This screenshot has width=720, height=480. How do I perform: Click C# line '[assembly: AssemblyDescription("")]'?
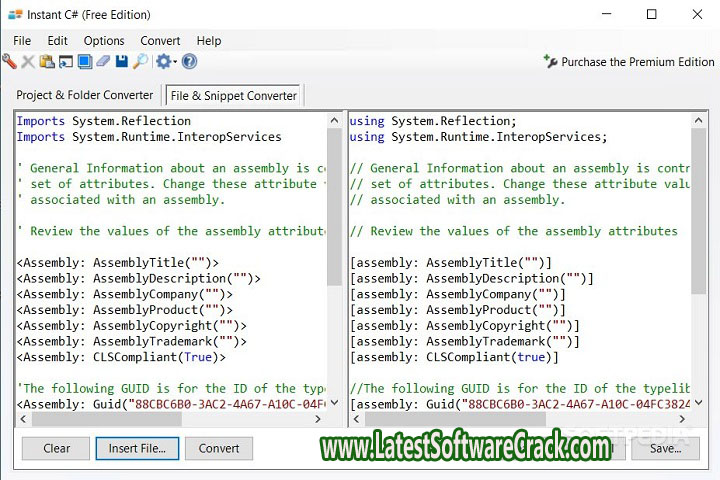(472, 278)
